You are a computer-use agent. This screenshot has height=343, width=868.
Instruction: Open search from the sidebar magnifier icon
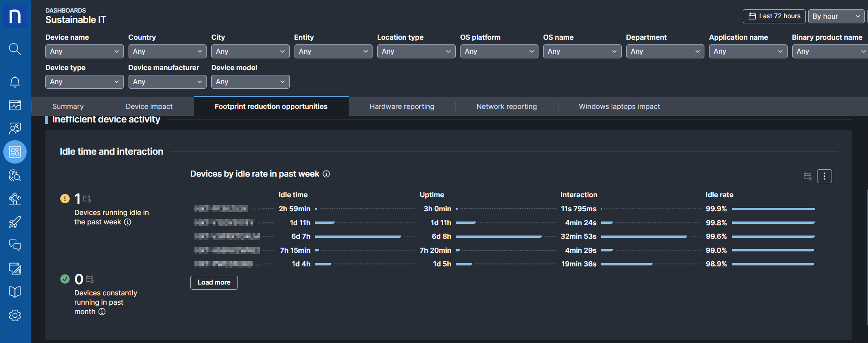[15, 49]
